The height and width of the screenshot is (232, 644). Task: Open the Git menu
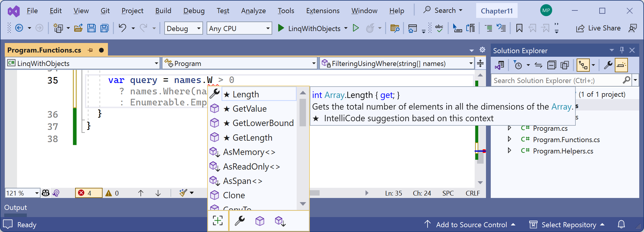click(105, 11)
